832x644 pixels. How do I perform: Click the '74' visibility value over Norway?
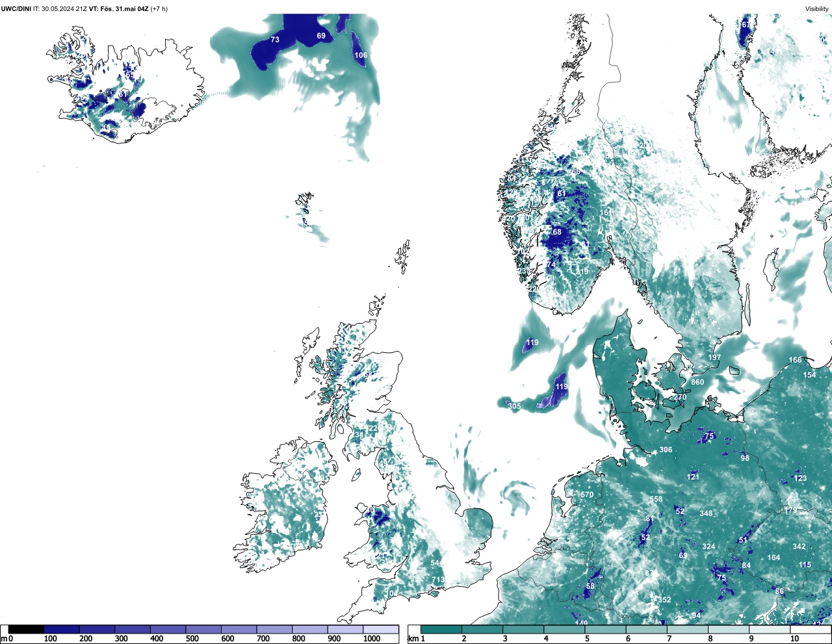click(x=551, y=264)
